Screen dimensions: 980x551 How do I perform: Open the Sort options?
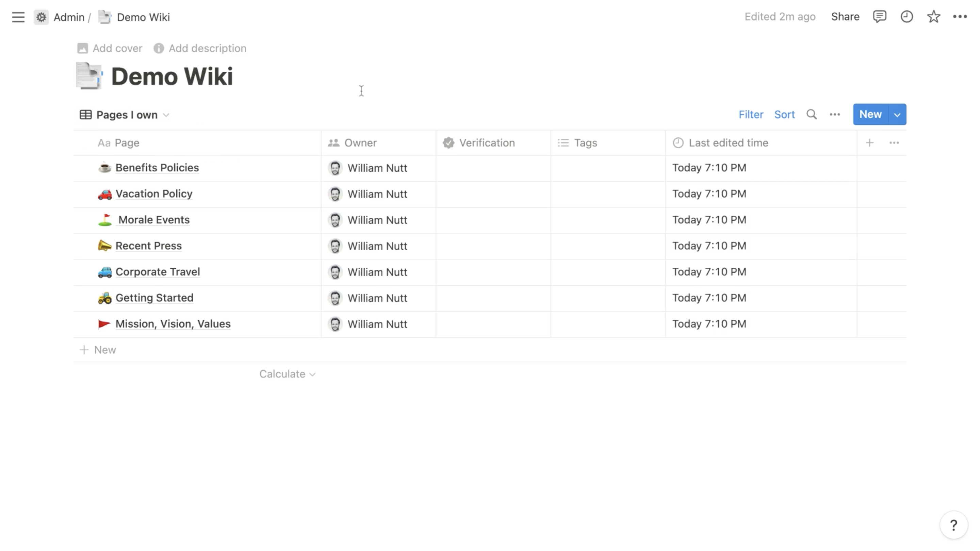(x=784, y=114)
